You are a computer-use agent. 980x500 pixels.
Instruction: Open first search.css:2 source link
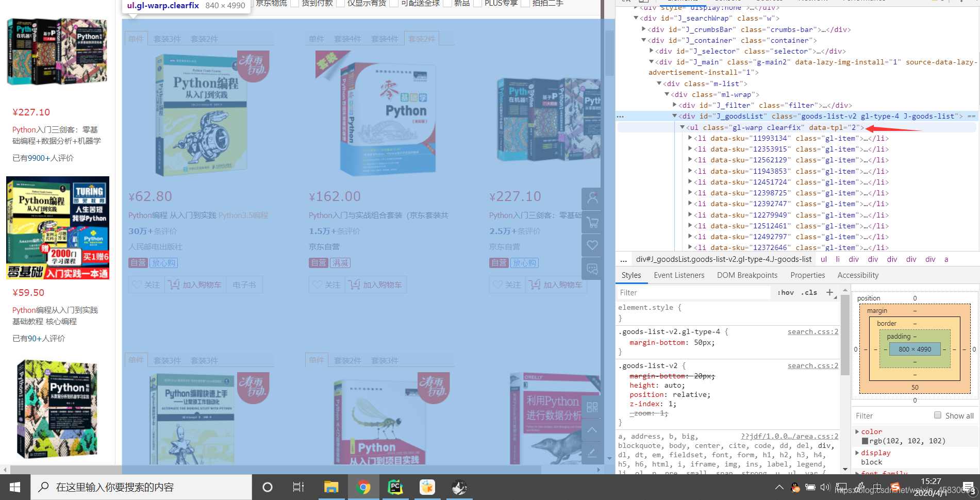(813, 331)
